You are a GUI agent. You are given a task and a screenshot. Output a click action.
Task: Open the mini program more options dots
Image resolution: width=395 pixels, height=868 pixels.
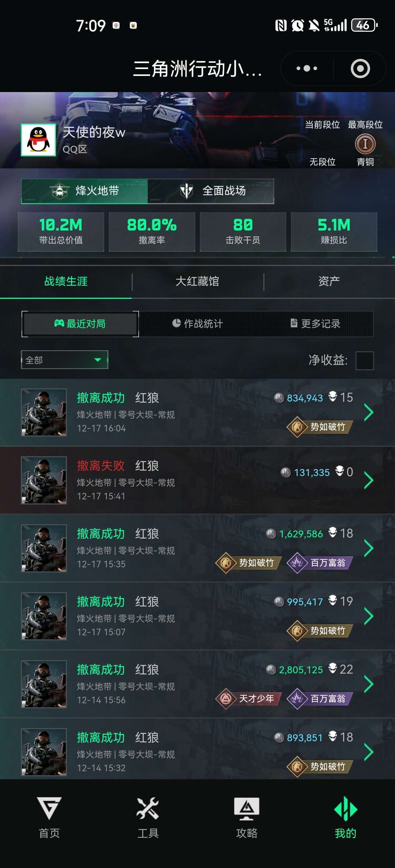pyautogui.click(x=306, y=68)
